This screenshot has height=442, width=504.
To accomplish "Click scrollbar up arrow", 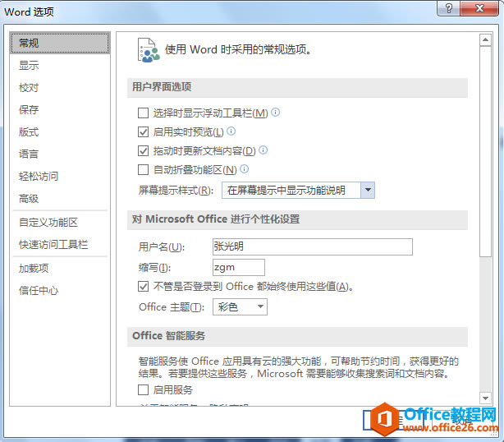I will point(485,40).
